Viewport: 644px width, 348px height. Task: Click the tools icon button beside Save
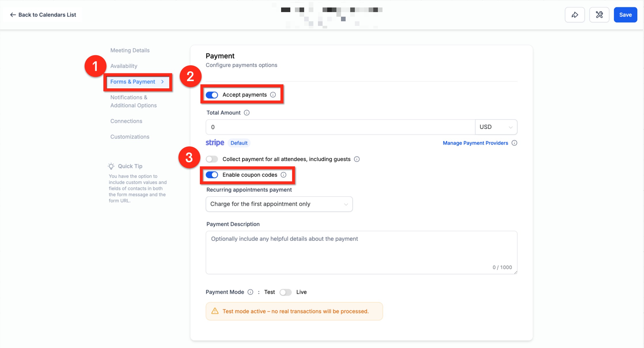point(599,15)
